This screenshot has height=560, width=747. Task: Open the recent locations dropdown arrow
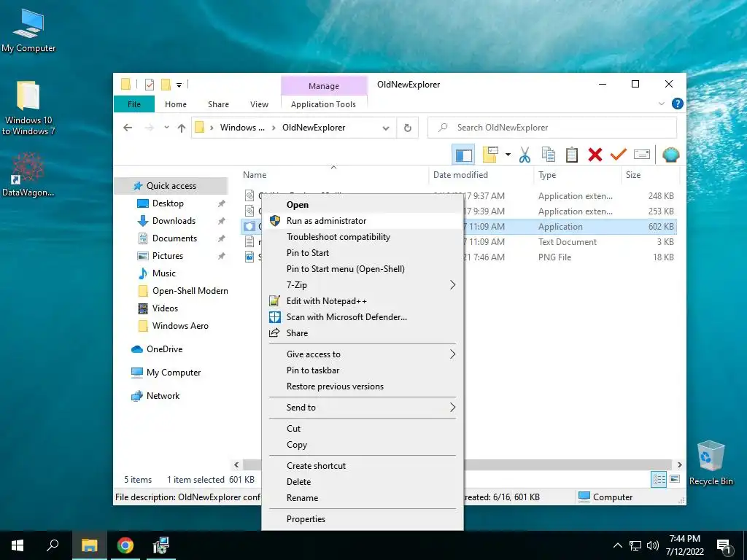(166, 128)
